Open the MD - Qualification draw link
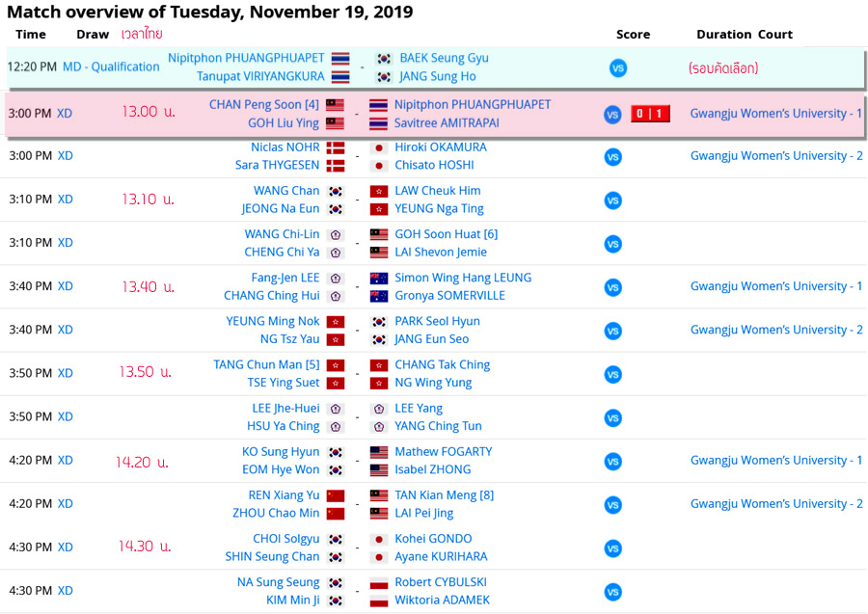 111,67
